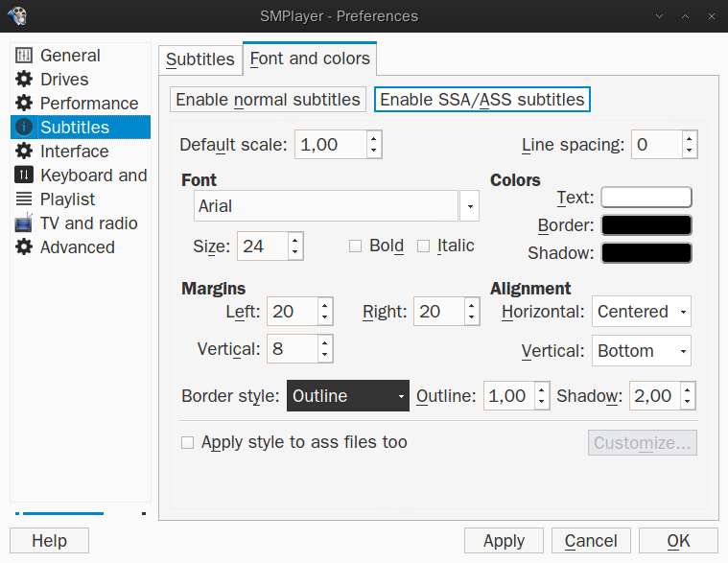The image size is (728, 563).
Task: Open the Arial font dropdown
Action: [x=469, y=206]
